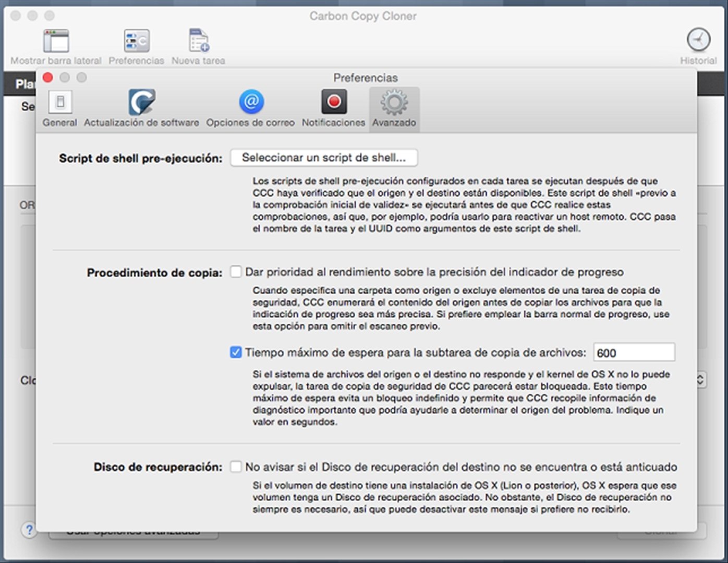Switch to the General preferences tab
Image resolution: width=728 pixels, height=563 pixels.
pos(60,108)
